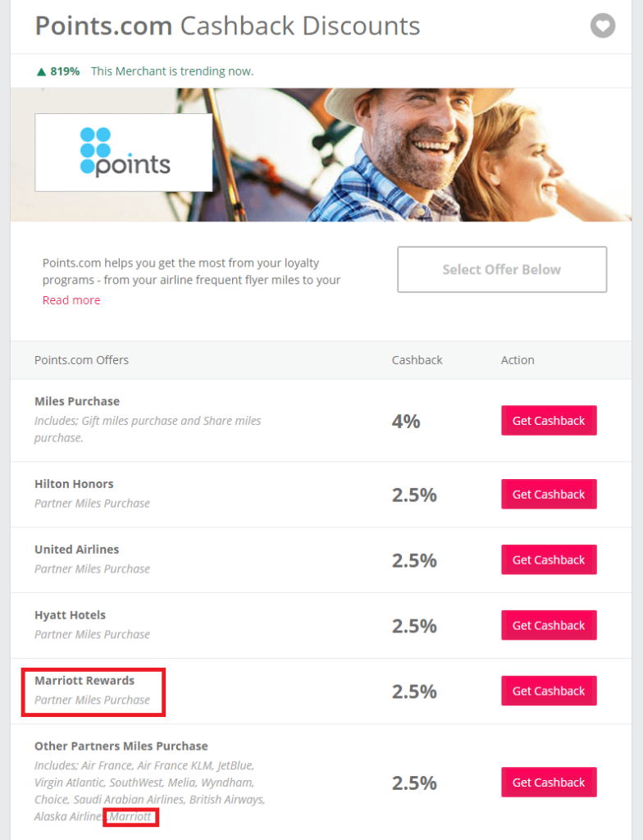
Task: Select the Marriott Rewards offer title
Action: tap(84, 681)
